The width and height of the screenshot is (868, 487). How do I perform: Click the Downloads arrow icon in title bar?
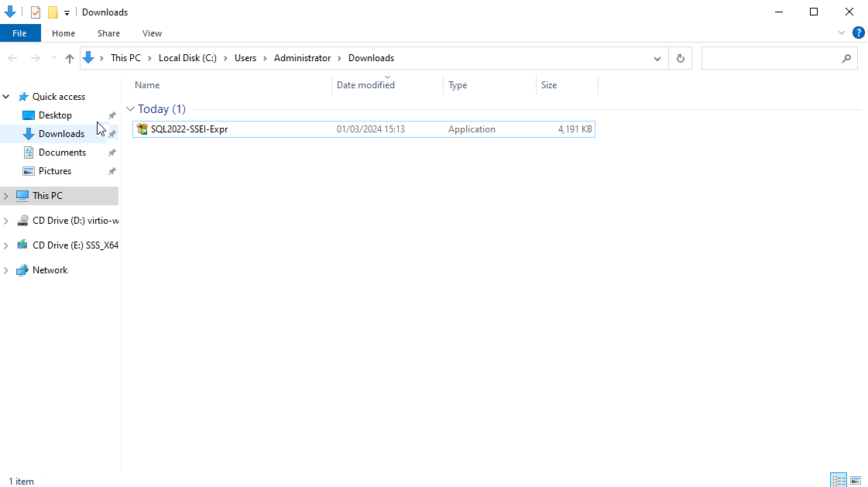[10, 12]
